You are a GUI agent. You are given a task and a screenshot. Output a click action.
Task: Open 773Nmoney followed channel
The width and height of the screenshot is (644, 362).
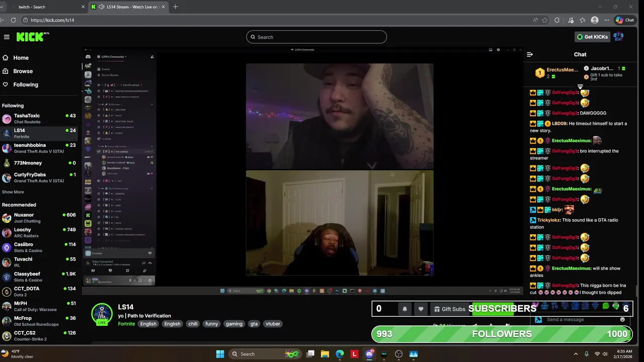click(39, 163)
